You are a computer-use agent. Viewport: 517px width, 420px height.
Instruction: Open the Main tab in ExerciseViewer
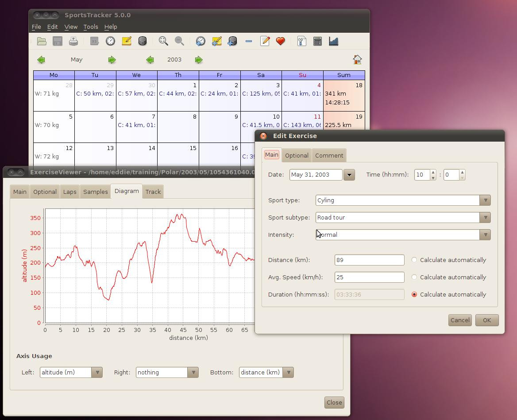(20, 192)
